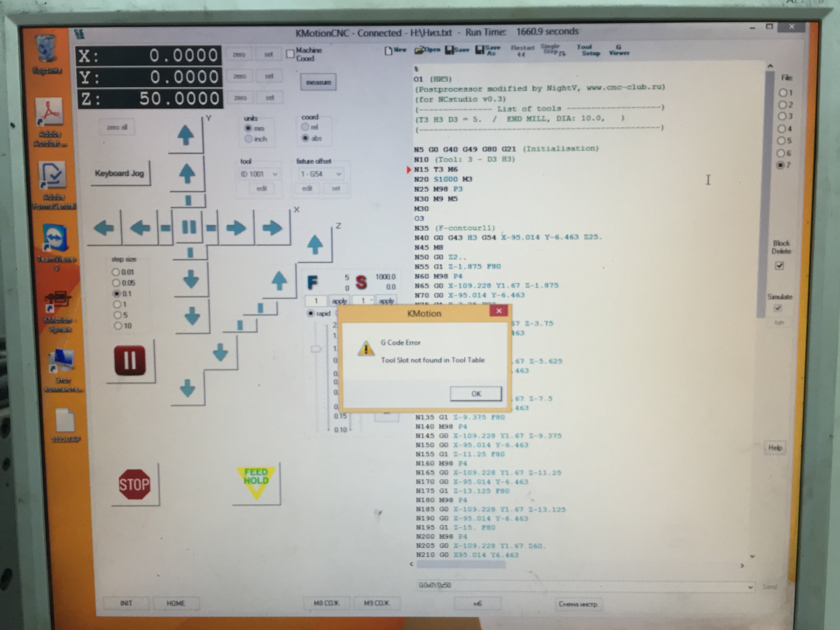Click the Restart toolbar icon

[x=522, y=50]
